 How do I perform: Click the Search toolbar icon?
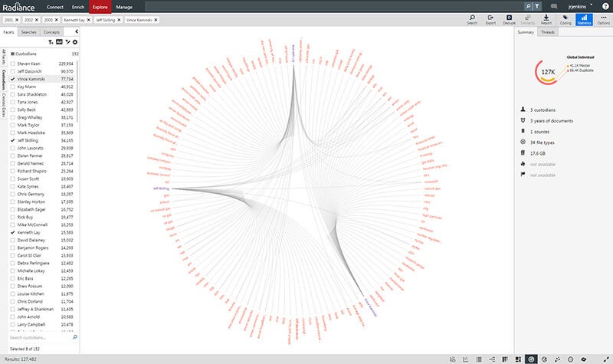pos(472,20)
